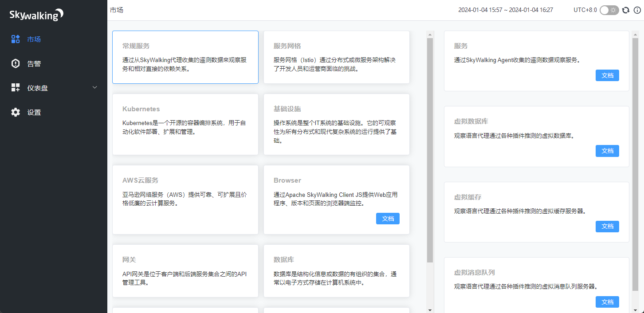Click the Dashboard (仪表盘) grid icon
644x313 pixels.
point(16,88)
